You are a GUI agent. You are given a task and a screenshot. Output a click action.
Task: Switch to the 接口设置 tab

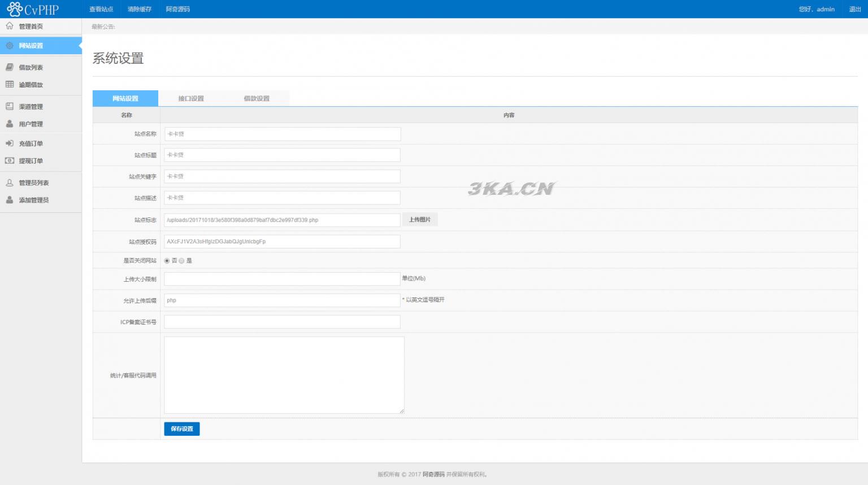tap(191, 98)
